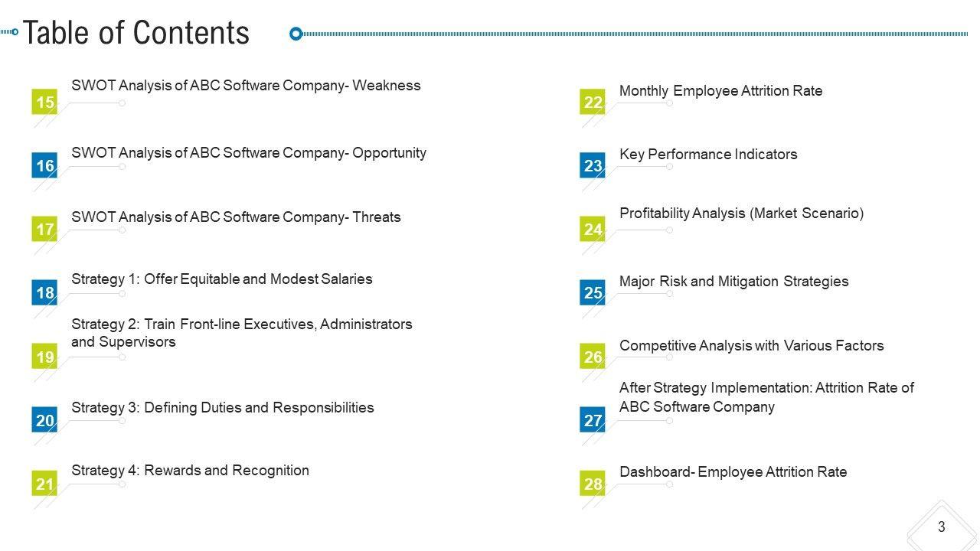Open Strategy 1 Equitable Salaries entry
The height and width of the screenshot is (551, 980).
(222, 279)
